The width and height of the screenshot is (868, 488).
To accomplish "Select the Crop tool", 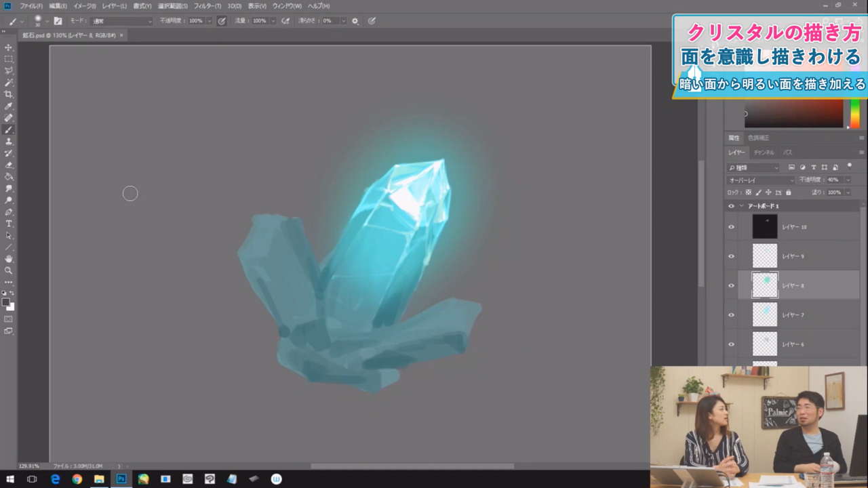I will 9,94.
